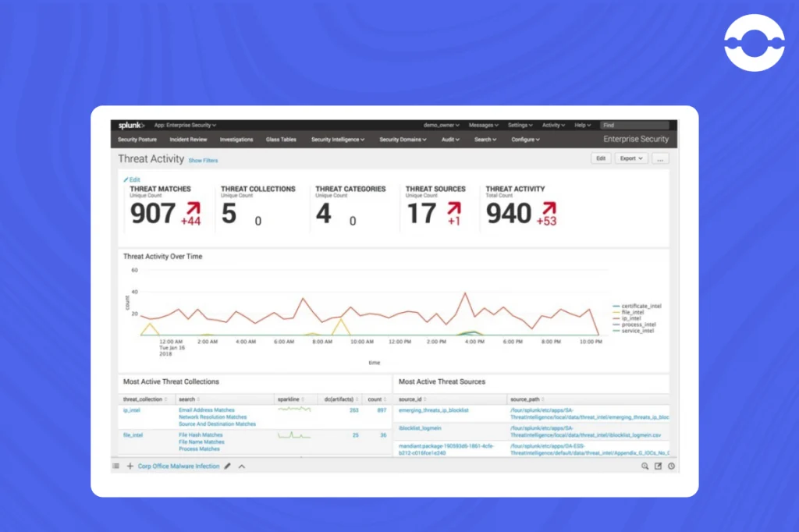Click the file_intel threat collection link

(133, 435)
